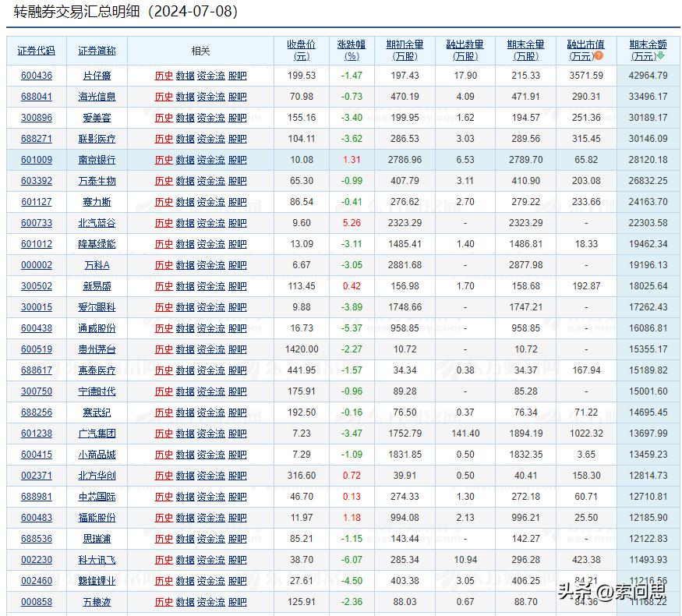Open stock code 600436
Screen dimensions: 682x616
(x=37, y=76)
